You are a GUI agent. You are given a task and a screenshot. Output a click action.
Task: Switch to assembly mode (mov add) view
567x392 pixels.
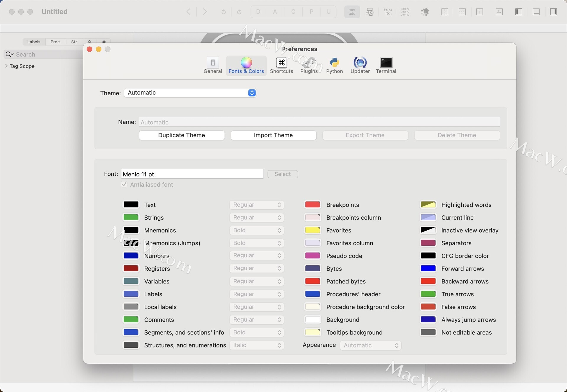[352, 12]
